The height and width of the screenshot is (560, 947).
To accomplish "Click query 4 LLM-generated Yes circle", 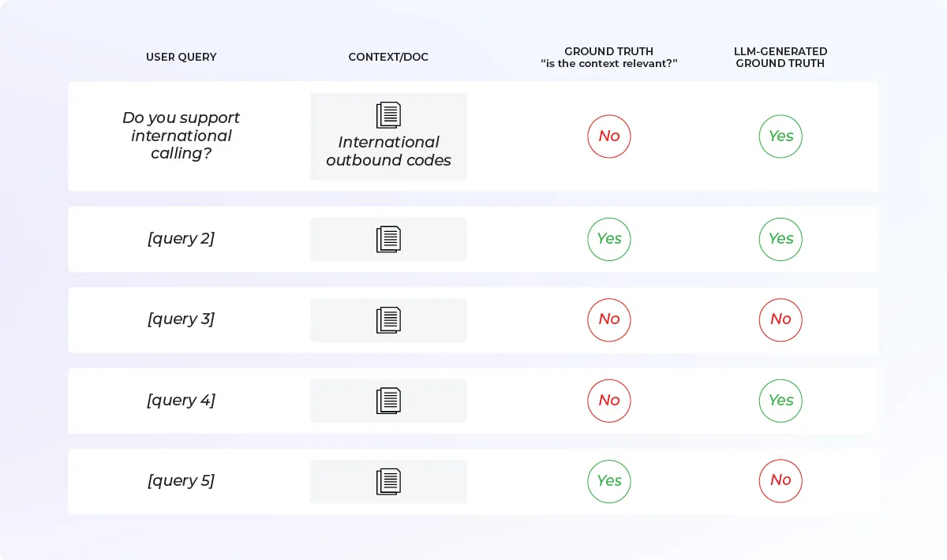I will 780,401.
